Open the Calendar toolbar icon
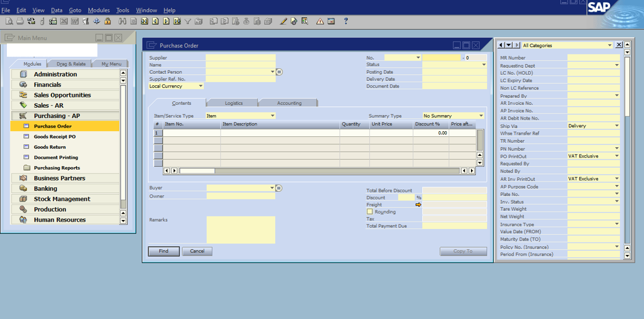The image size is (644, 319). [331, 21]
